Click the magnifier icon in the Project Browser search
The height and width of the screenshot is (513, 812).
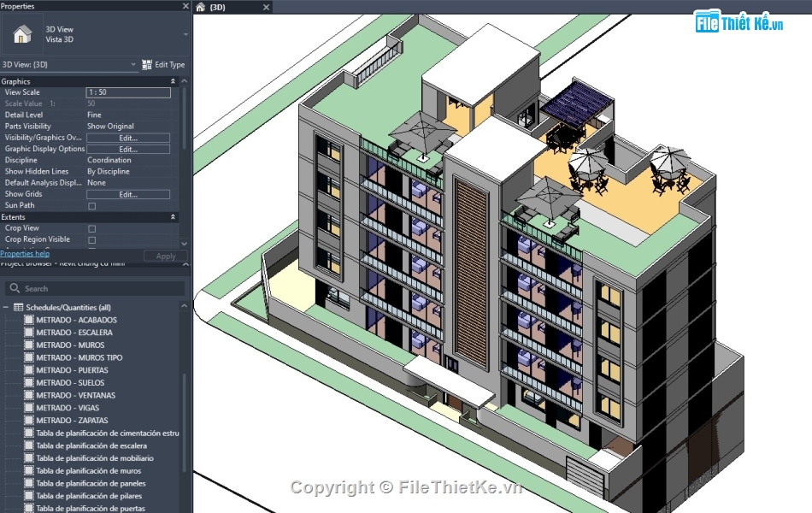15,288
